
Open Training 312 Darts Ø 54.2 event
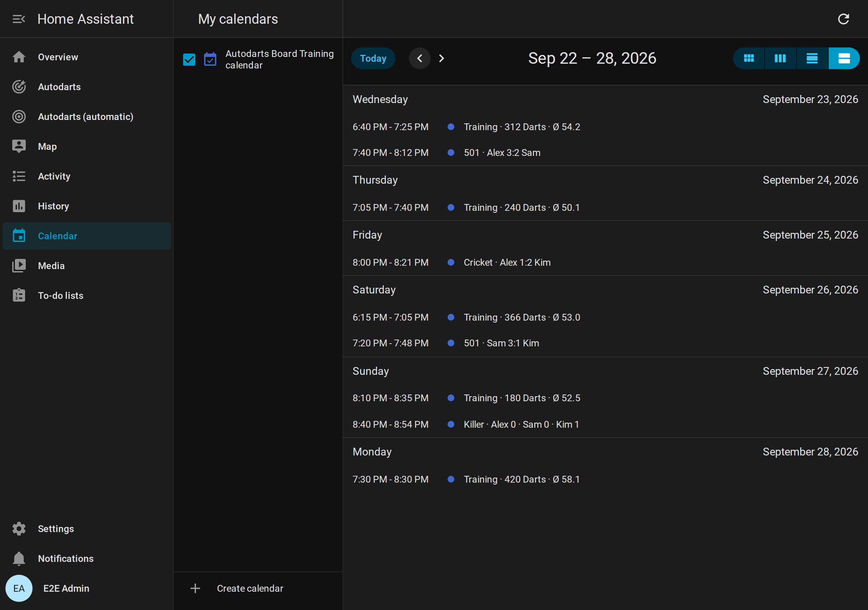click(x=605, y=127)
